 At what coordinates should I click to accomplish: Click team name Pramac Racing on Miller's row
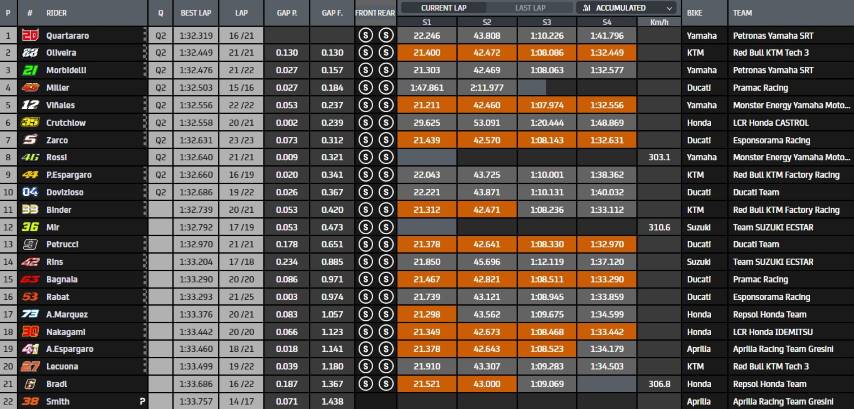tap(760, 88)
